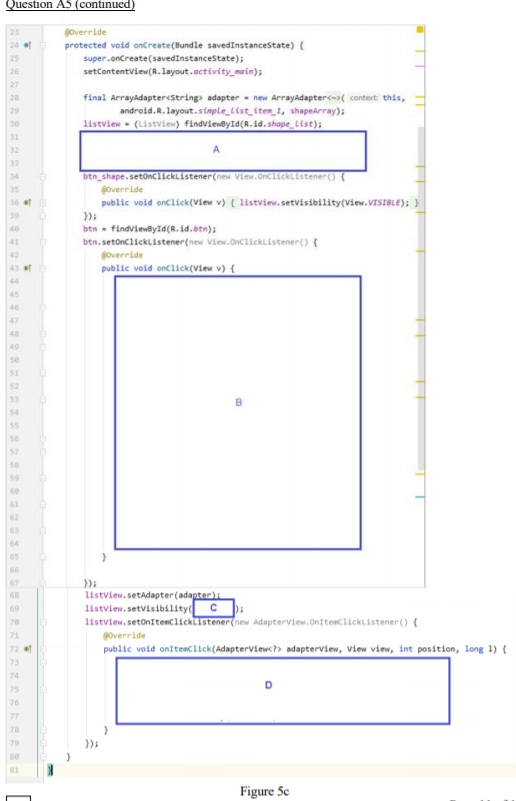Collapse the btn listener fold marker on line 41
The image size is (516, 801).
43,242
